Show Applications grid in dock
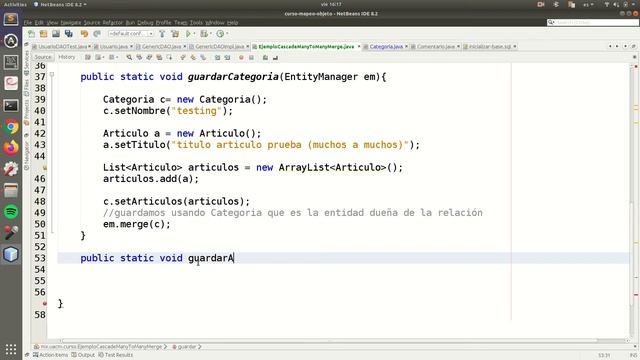Image resolution: width=640 pixels, height=360 pixels. pyautogui.click(x=11, y=349)
